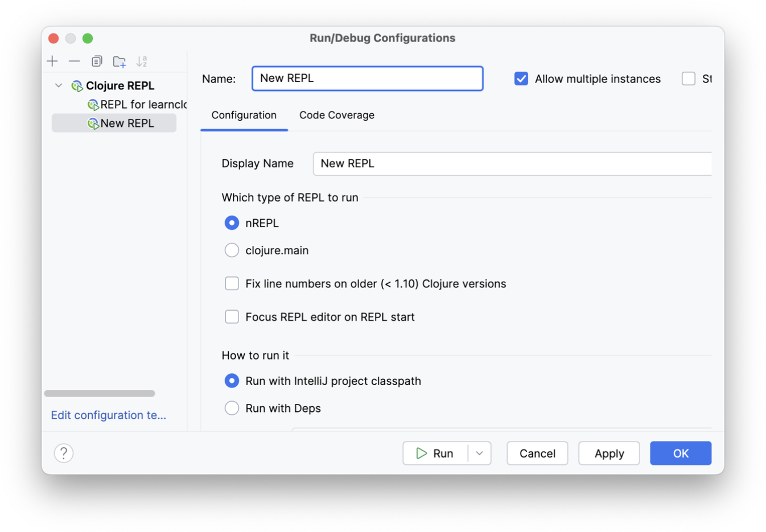Click the Run button
Viewport: 766px width, 532px height.
pos(436,453)
